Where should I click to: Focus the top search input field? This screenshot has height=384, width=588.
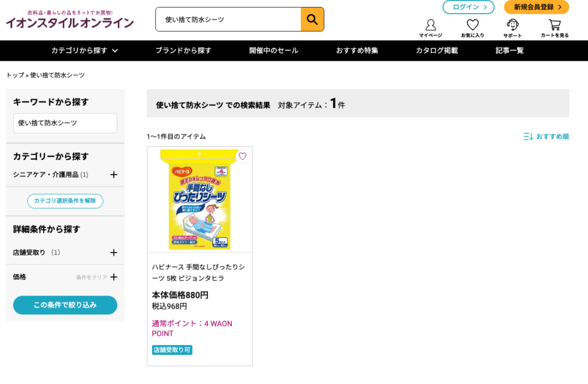click(x=229, y=19)
